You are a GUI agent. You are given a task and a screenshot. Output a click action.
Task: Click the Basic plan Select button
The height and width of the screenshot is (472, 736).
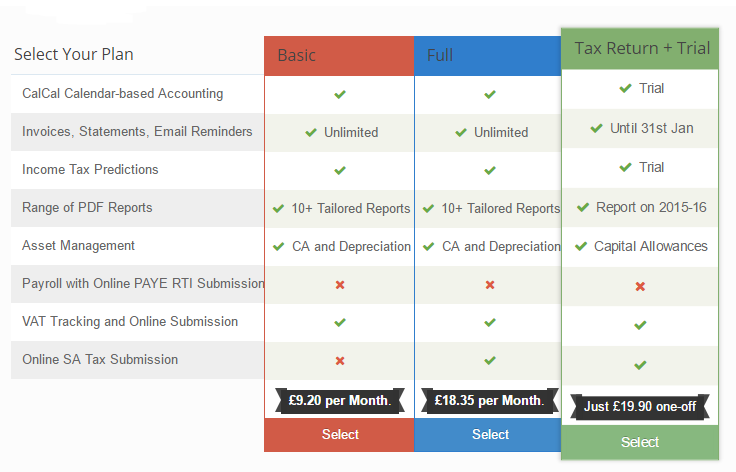339,434
